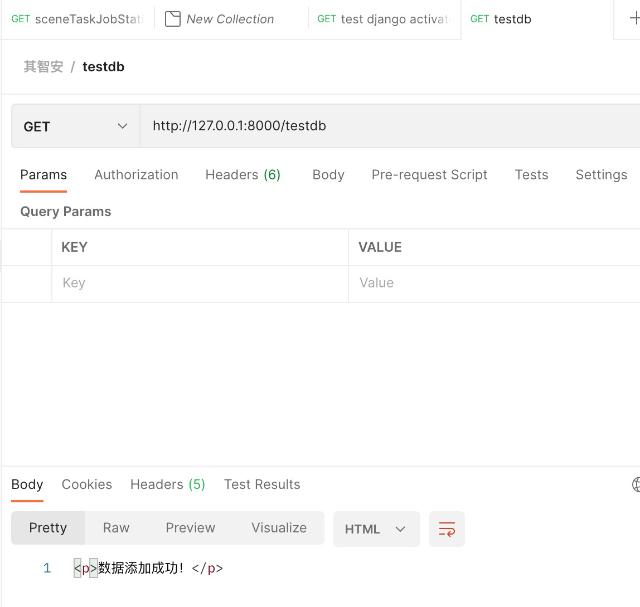Click the 数据添加成功 response text
The height and width of the screenshot is (607, 640).
coord(141,568)
